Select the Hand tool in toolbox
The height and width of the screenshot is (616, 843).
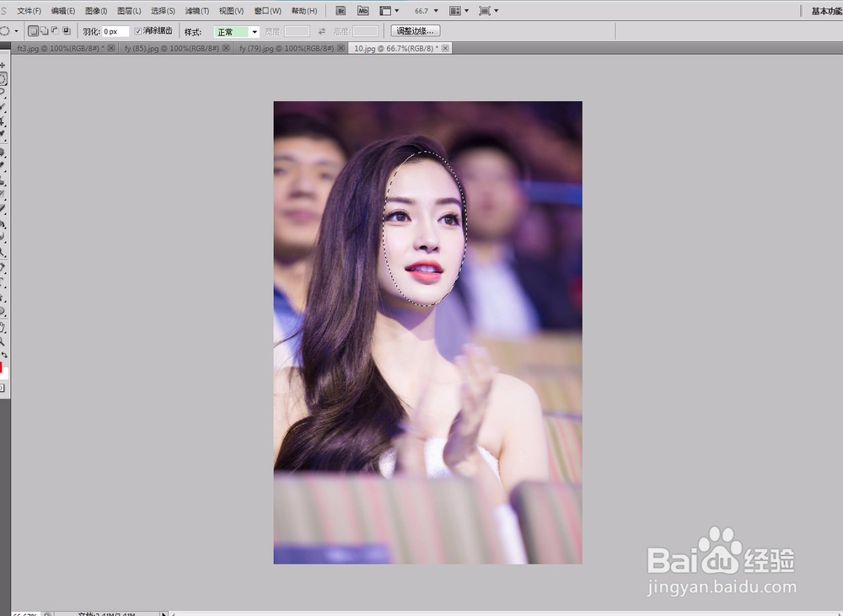pos(3,327)
